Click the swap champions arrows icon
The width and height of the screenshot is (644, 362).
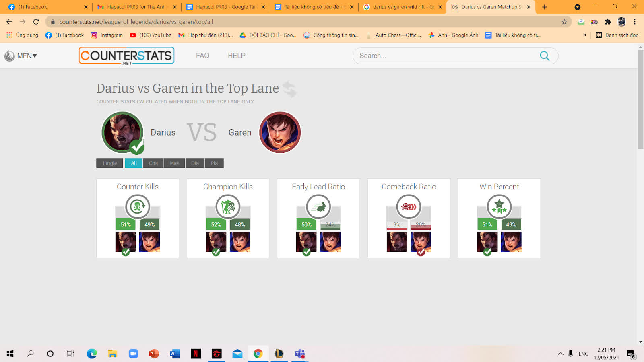pos(290,89)
